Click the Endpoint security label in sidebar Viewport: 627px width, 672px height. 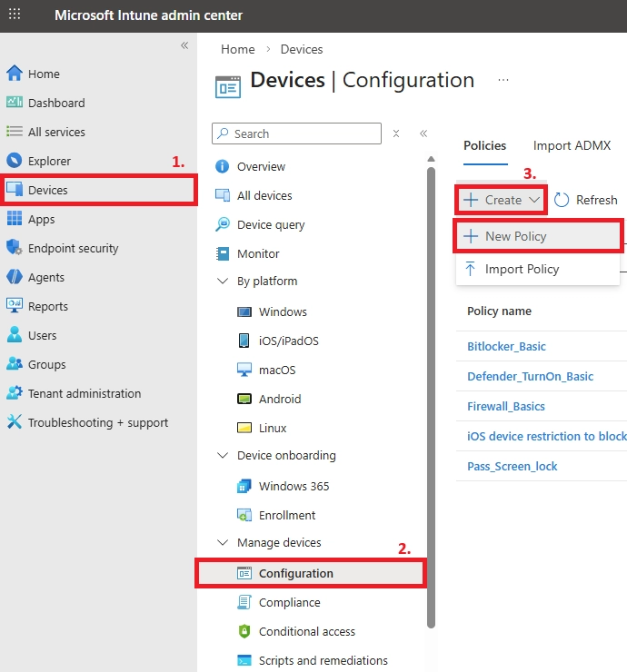[74, 248]
